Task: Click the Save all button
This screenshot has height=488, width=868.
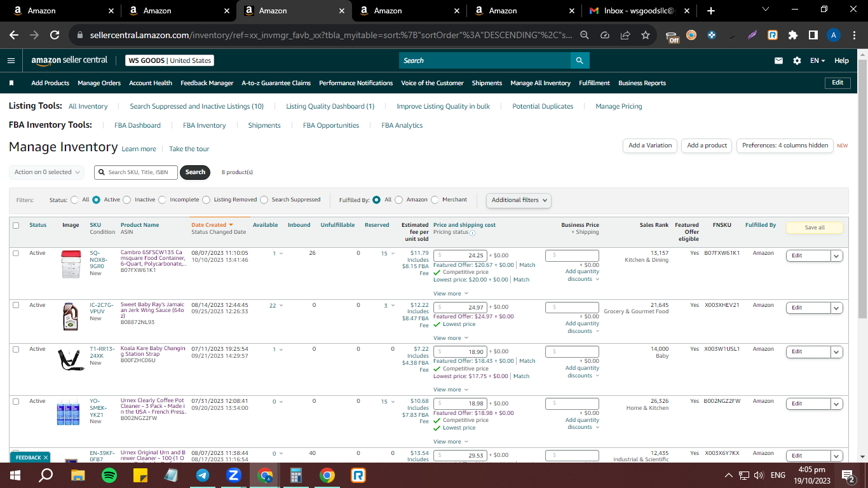Action: (815, 227)
